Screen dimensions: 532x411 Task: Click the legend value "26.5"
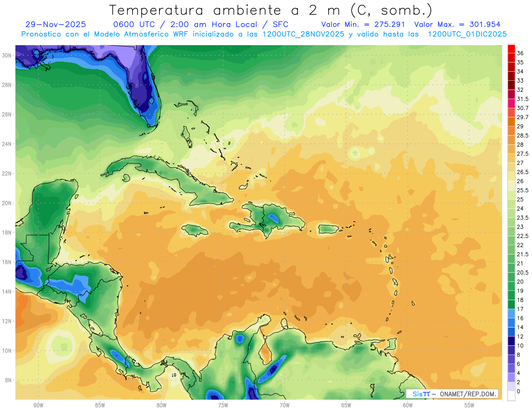point(523,172)
